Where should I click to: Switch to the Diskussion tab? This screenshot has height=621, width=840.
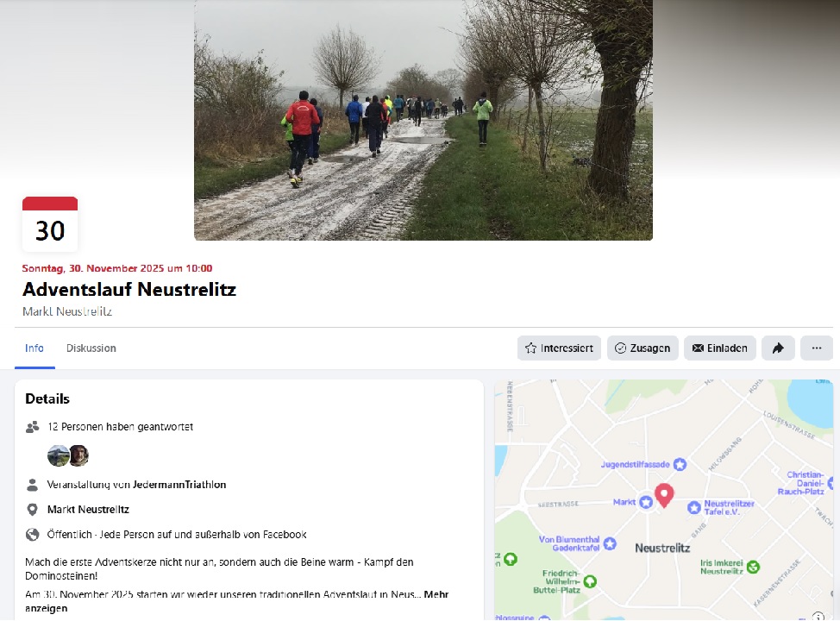coord(91,348)
